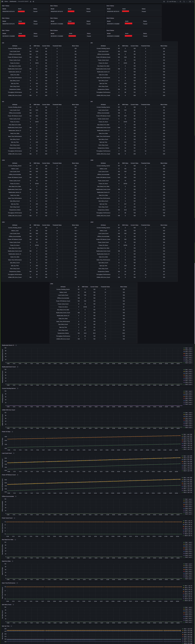Open the hamburger navigation menu
The height and width of the screenshot is (644, 195).
(2, 2)
